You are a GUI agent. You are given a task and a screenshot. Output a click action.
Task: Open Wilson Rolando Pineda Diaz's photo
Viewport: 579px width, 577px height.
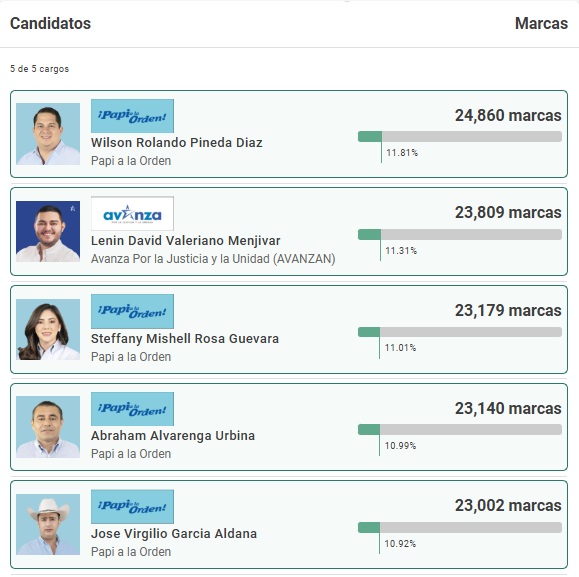click(x=48, y=134)
